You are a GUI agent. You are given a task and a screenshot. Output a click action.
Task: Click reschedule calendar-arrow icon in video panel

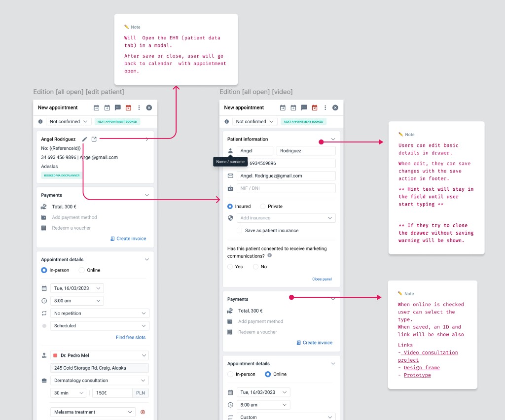(x=283, y=107)
